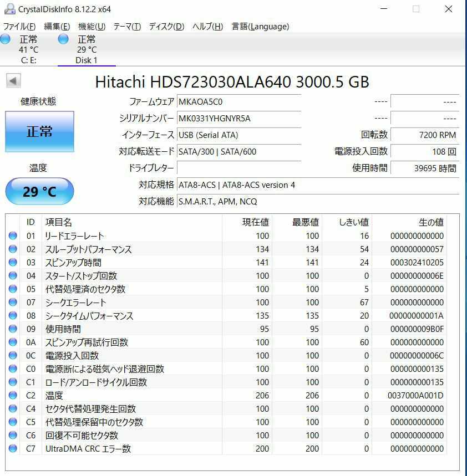Open the 言語(Language) menu
Image resolution: width=467 pixels, height=476 pixels.
pyautogui.click(x=260, y=27)
